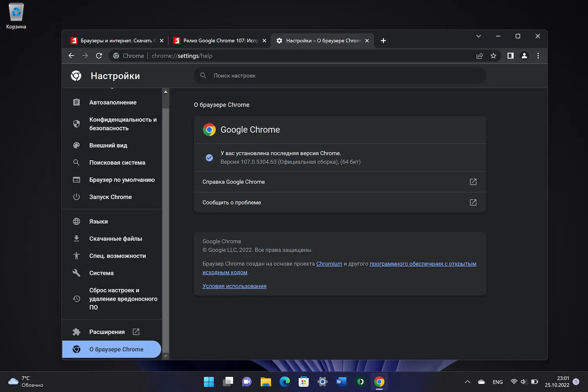Click the Chrome logo next to 'Настройки'
Screen dimensions: 588x392
[76, 76]
